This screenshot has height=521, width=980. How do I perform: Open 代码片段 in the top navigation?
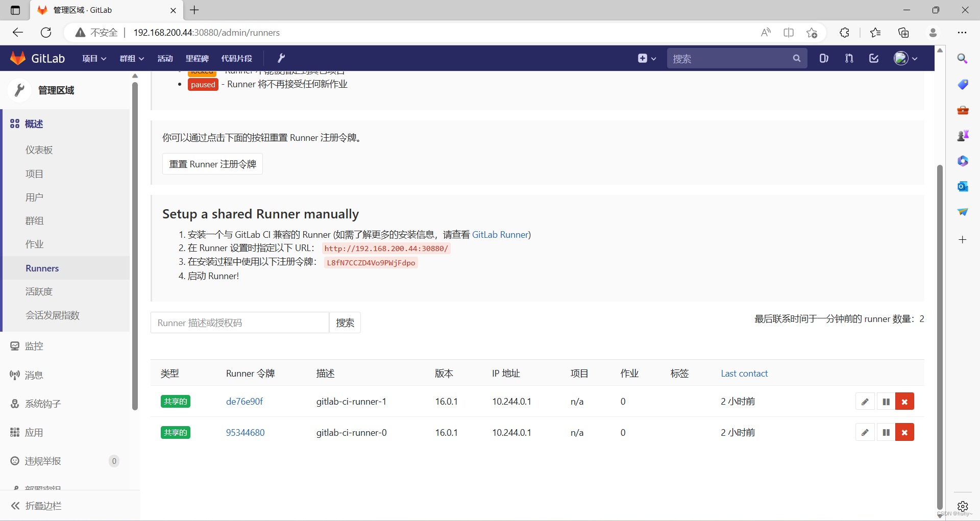236,59
